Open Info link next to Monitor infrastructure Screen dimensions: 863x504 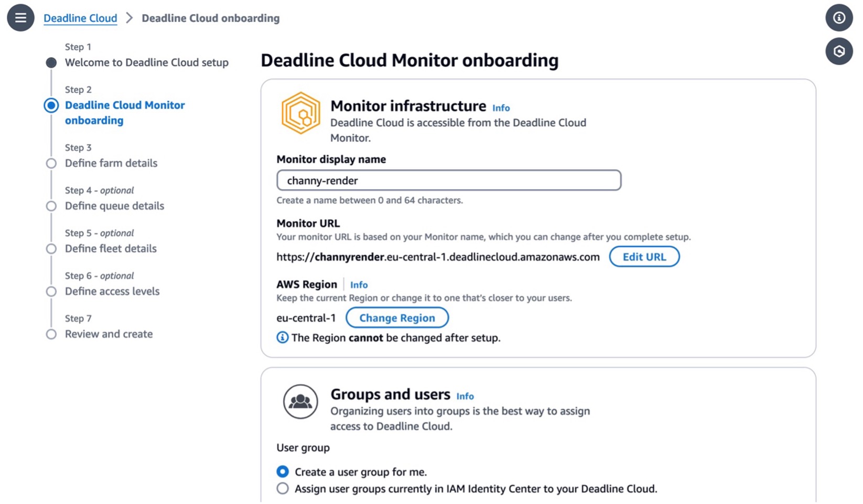pyautogui.click(x=501, y=108)
